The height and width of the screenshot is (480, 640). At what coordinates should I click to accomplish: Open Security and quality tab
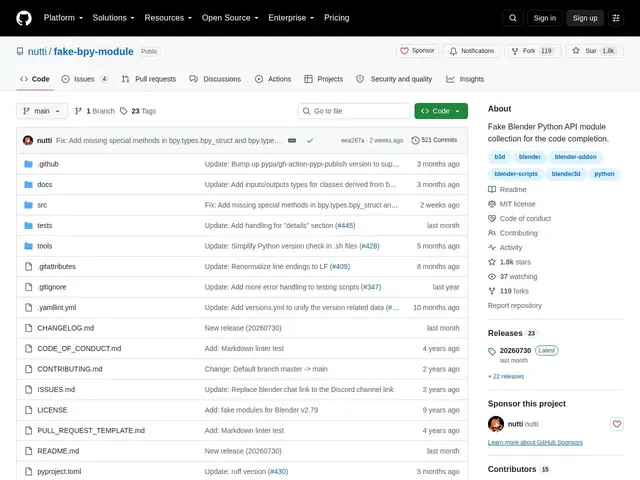(394, 79)
